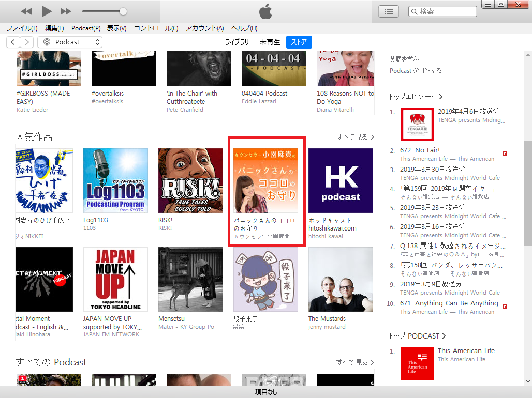Open episode 2019年3月9日放送分
This screenshot has height=398, width=532.
pos(431,284)
